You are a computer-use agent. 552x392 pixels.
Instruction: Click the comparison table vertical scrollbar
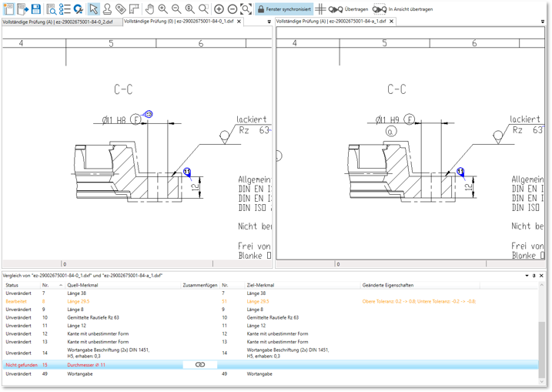541,339
